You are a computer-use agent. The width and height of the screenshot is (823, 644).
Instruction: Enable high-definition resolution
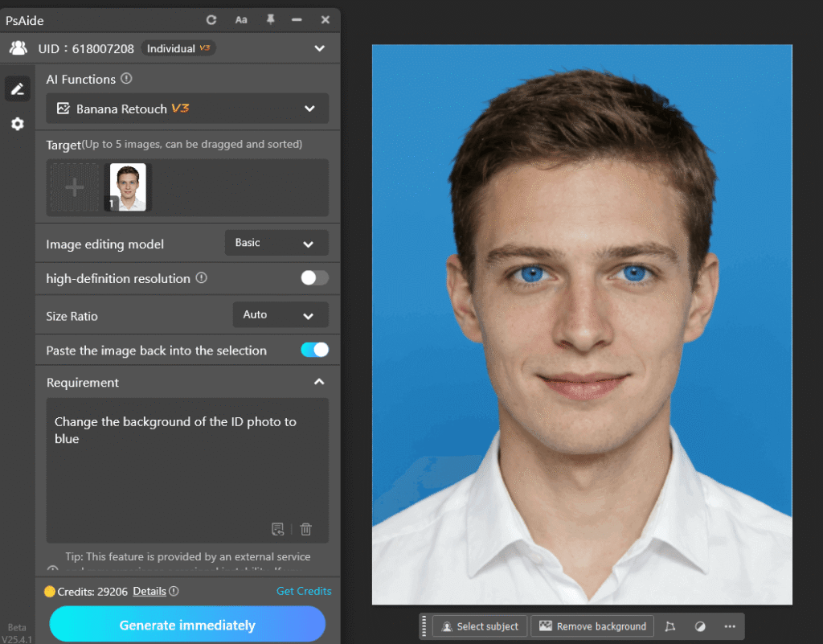coord(313,277)
